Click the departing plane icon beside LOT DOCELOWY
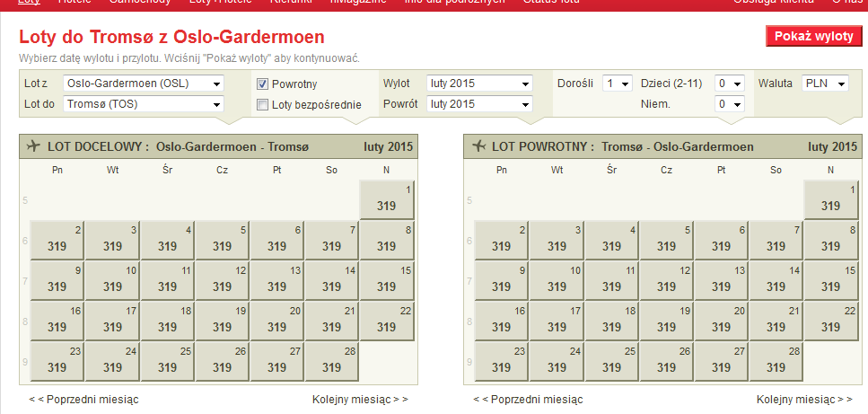Viewport: 868px width, 414px height. coord(33,146)
